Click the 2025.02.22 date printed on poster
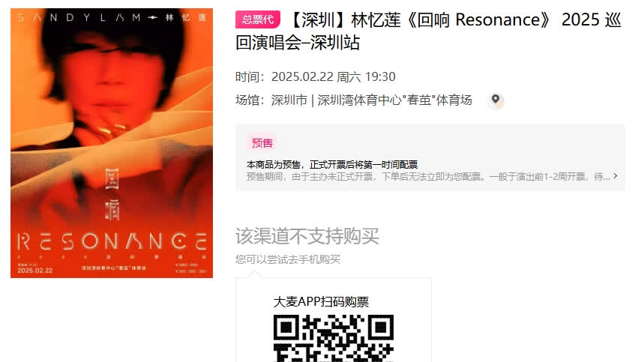This screenshot has height=362, width=644. click(35, 271)
